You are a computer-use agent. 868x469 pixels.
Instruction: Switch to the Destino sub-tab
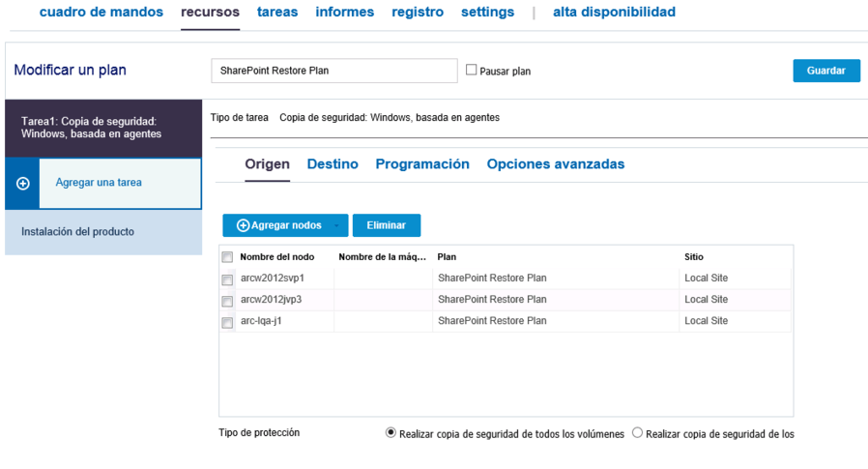click(333, 163)
